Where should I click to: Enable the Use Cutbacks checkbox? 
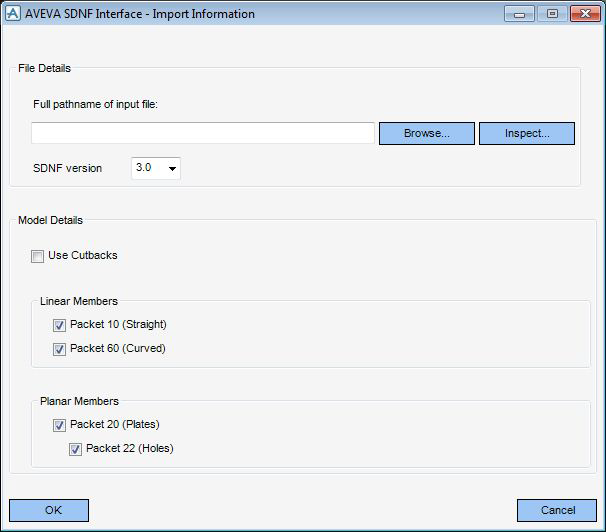click(x=37, y=256)
